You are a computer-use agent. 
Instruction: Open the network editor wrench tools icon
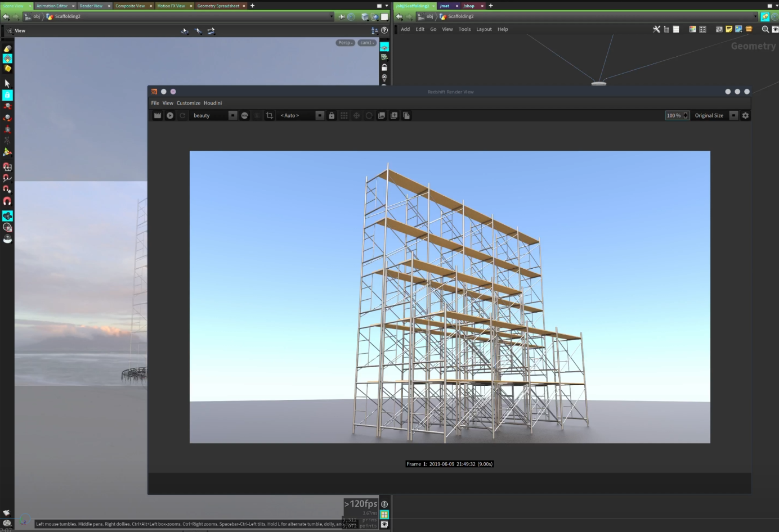point(656,29)
